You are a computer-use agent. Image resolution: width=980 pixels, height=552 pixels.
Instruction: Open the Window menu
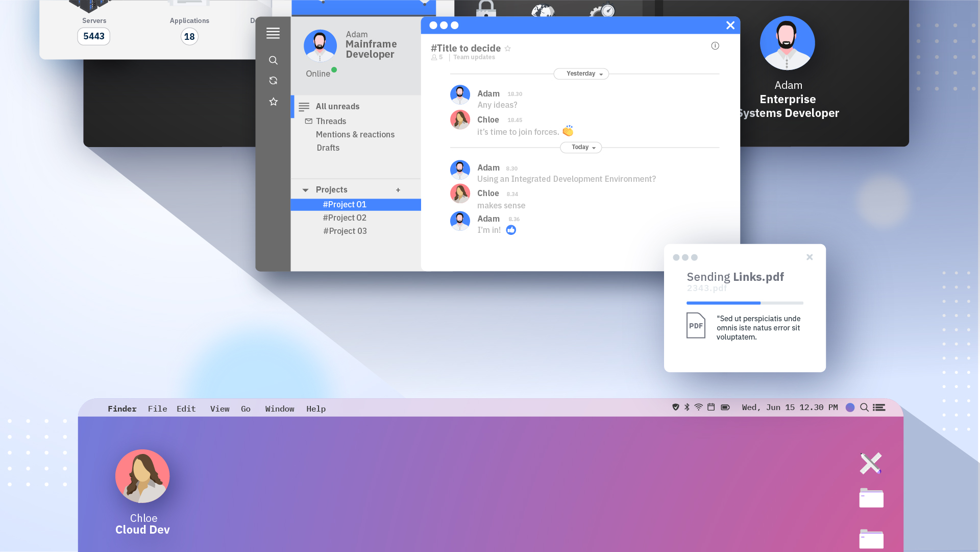(x=279, y=409)
